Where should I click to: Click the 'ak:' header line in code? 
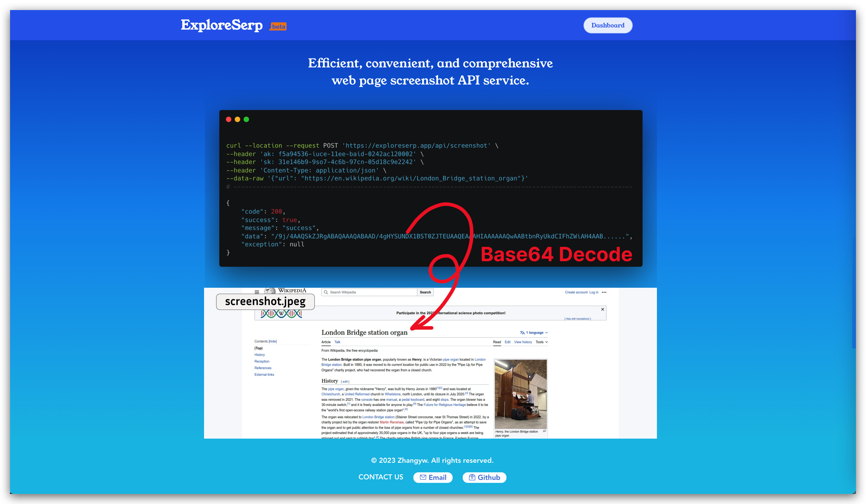pyautogui.click(x=325, y=154)
